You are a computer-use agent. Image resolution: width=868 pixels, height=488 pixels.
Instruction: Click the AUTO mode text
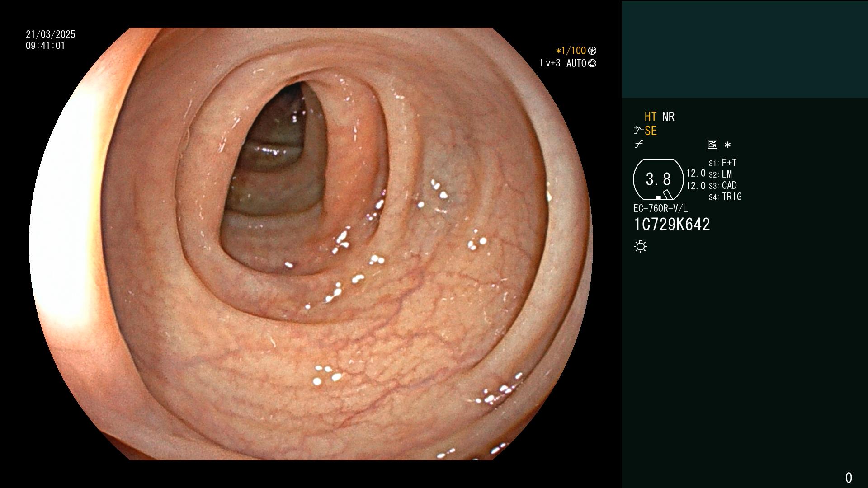(x=576, y=63)
